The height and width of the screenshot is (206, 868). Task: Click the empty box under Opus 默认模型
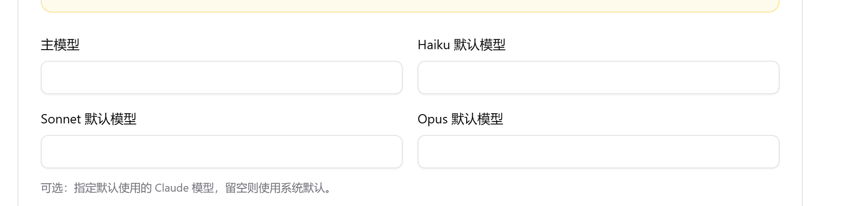pos(598,152)
